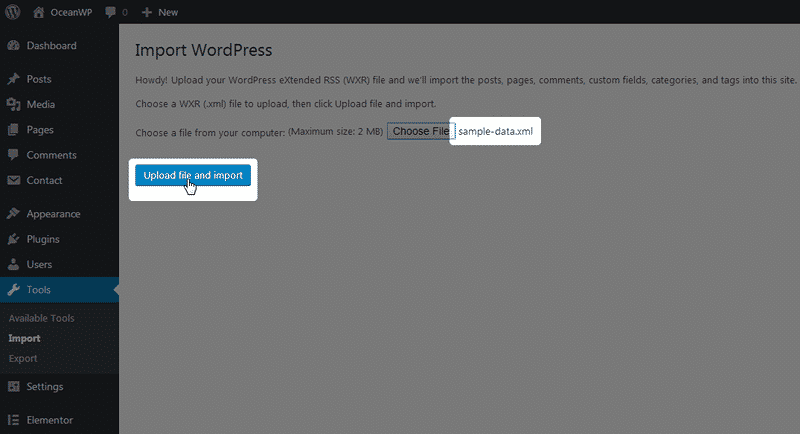
Task: Click the Pages document icon
Action: 14,130
